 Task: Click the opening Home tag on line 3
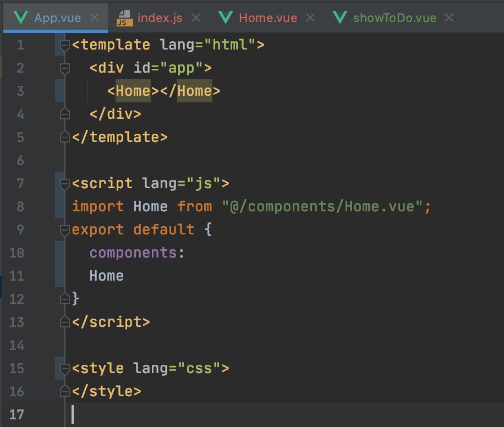133,91
